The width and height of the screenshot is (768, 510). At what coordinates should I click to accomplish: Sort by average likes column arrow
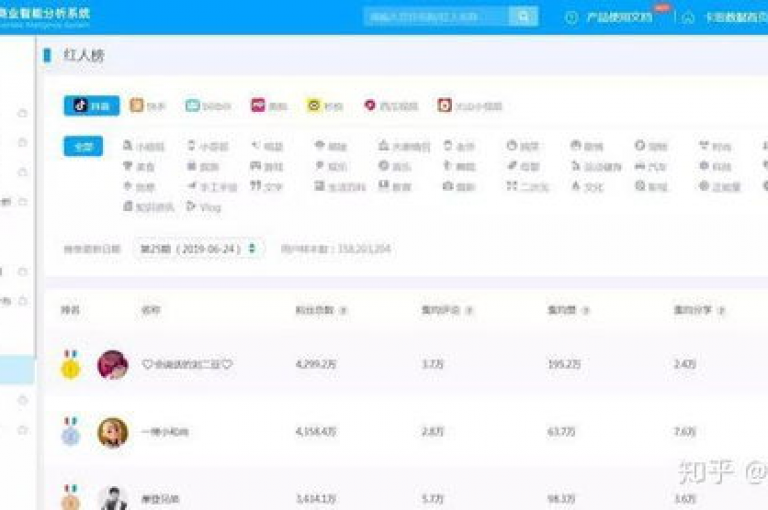pyautogui.click(x=585, y=310)
